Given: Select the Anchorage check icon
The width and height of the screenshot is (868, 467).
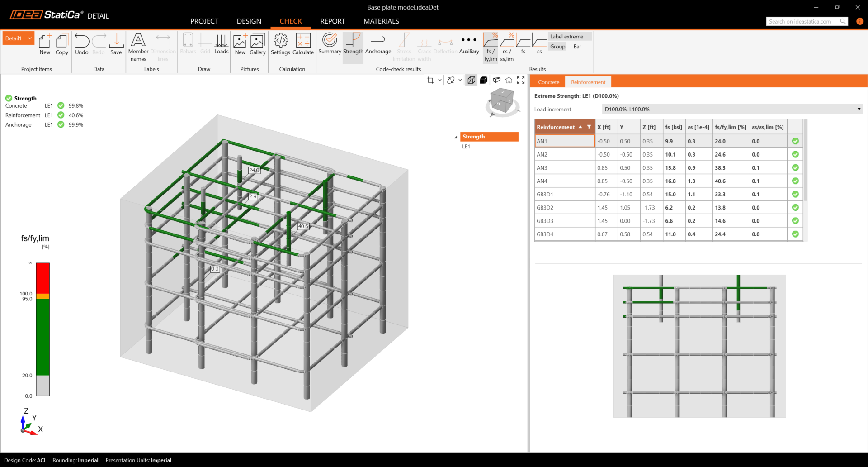Looking at the screenshot, I should (x=378, y=44).
